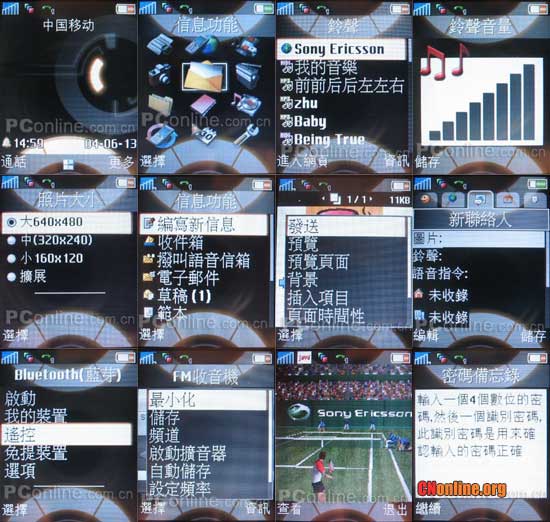Set ringtone volume at tallest bar
The height and width of the screenshot is (522, 550).
pyautogui.click(x=529, y=102)
